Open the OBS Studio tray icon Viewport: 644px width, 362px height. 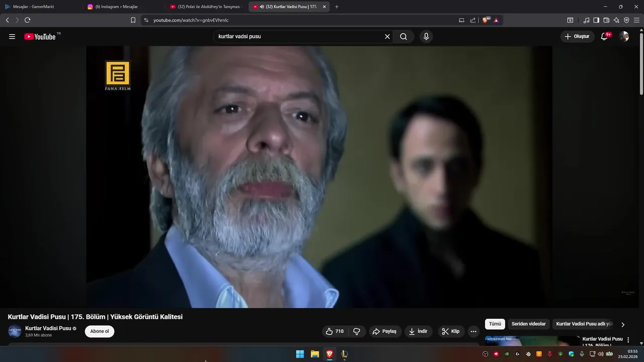pyautogui.click(x=485, y=354)
